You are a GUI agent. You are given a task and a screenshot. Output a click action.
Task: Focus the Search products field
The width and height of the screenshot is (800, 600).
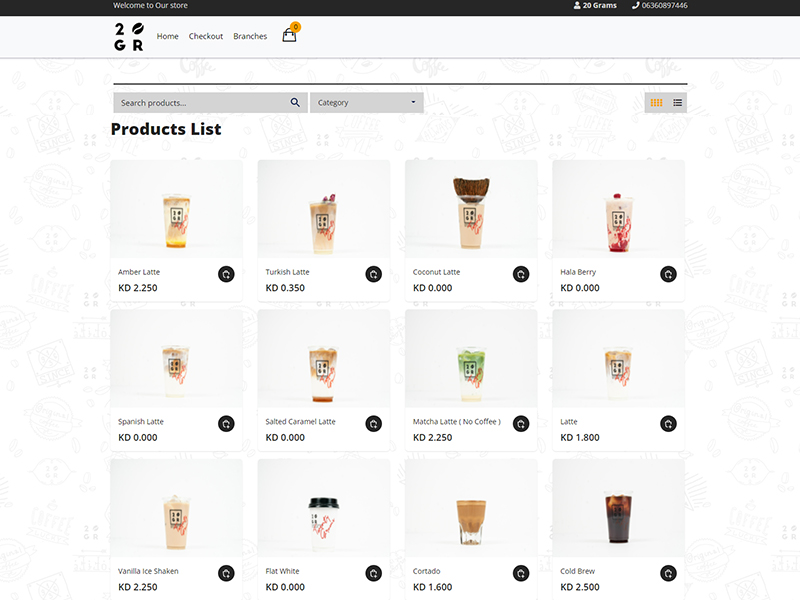click(204, 103)
